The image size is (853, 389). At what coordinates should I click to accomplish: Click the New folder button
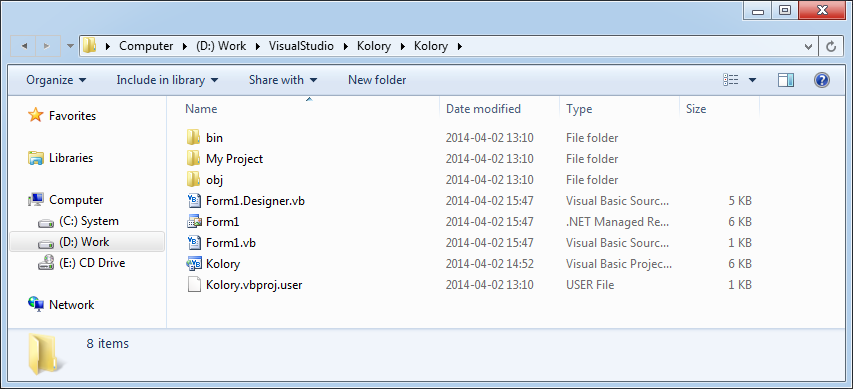[x=377, y=80]
